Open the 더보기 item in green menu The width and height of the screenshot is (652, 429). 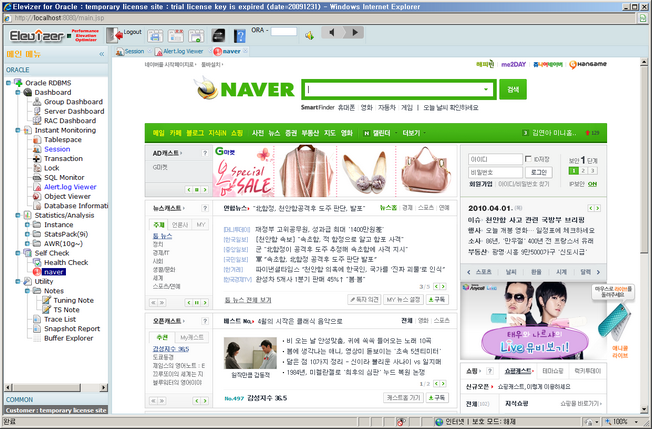point(411,133)
